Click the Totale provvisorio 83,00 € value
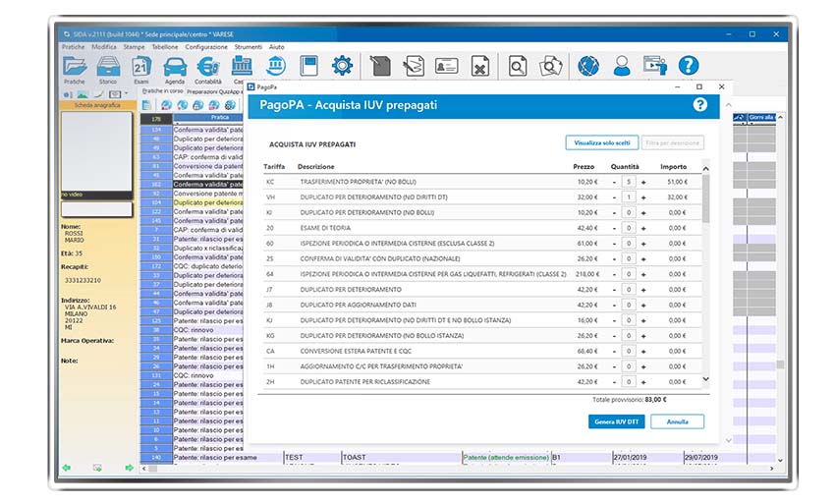The height and width of the screenshot is (504, 835). (x=655, y=400)
